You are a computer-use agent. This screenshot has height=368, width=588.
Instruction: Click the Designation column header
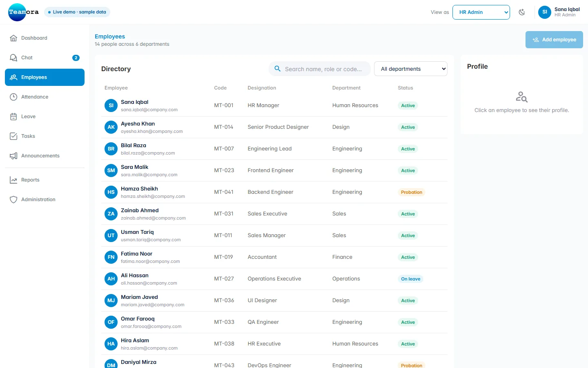(x=262, y=88)
